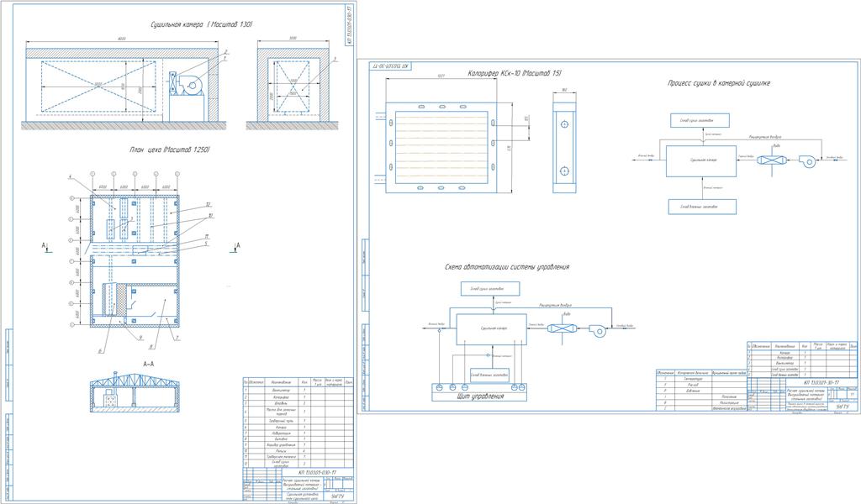
Task: Click the title "Сушильная камера (Масштаб 1:30)"
Action: [202, 24]
